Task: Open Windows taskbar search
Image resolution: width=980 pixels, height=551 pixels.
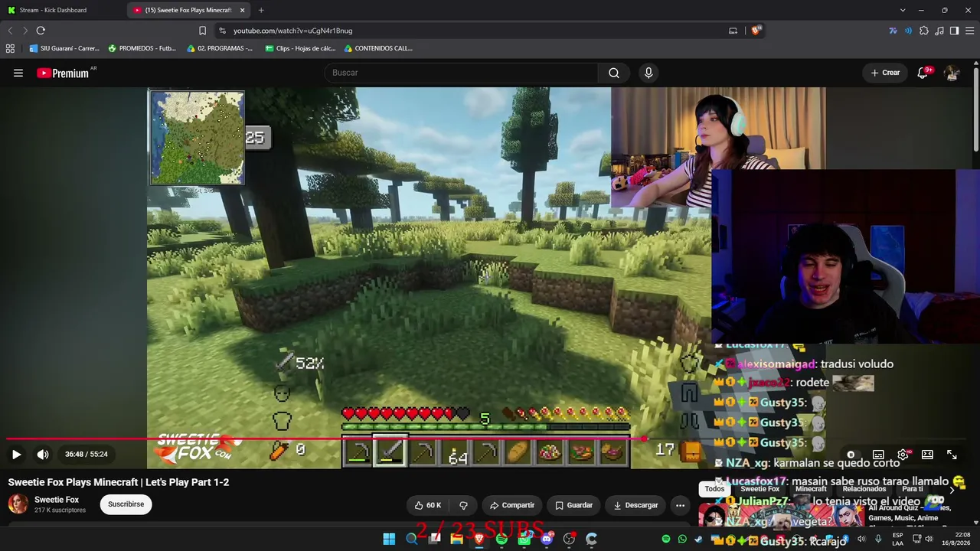Action: [412, 540]
